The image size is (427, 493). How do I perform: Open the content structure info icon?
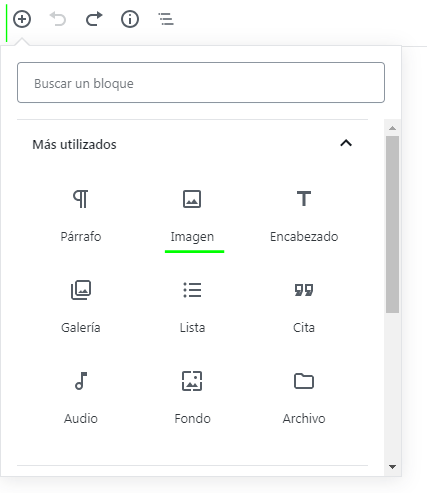[130, 19]
